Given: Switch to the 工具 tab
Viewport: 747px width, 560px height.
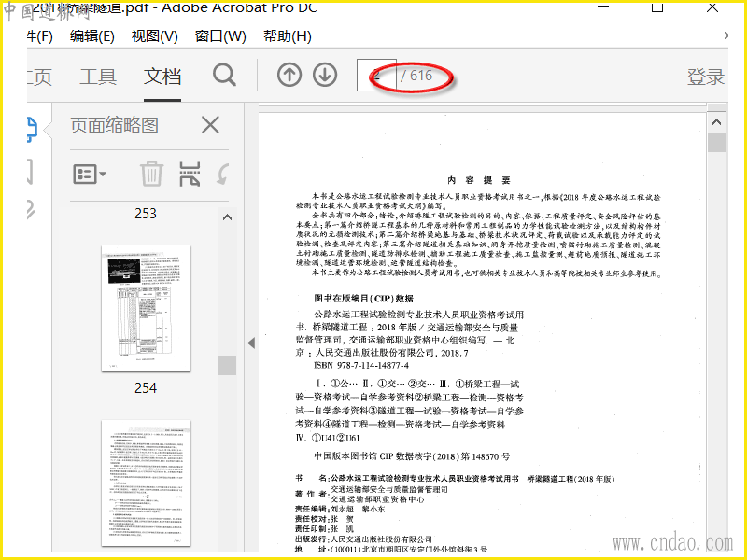Looking at the screenshot, I should 98,77.
